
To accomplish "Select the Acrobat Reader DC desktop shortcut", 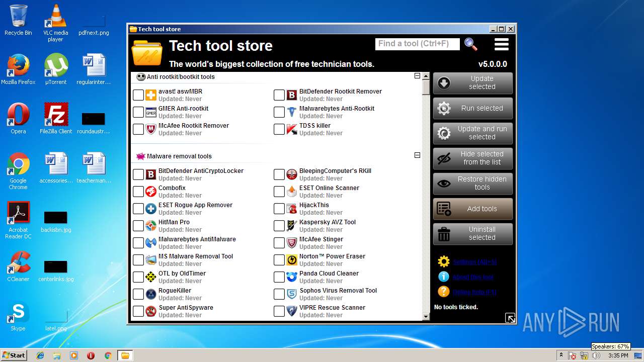I will pyautogui.click(x=18, y=220).
